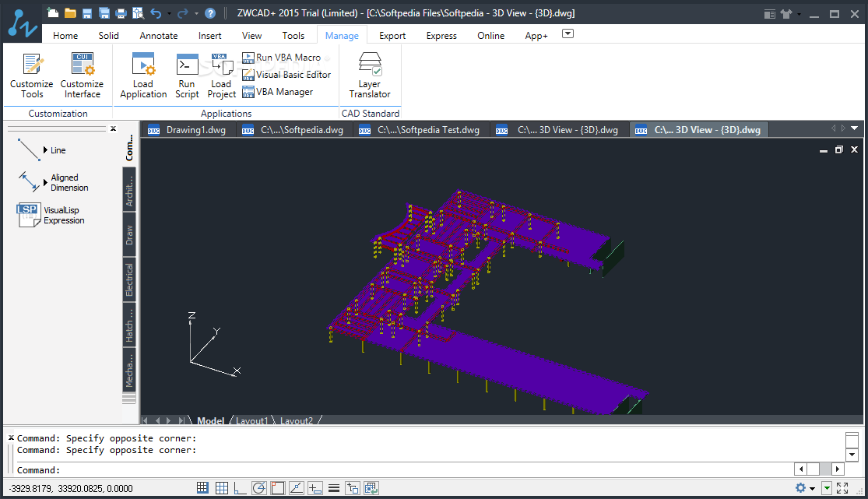Expand the redo history dropdown arrow

pyautogui.click(x=196, y=14)
